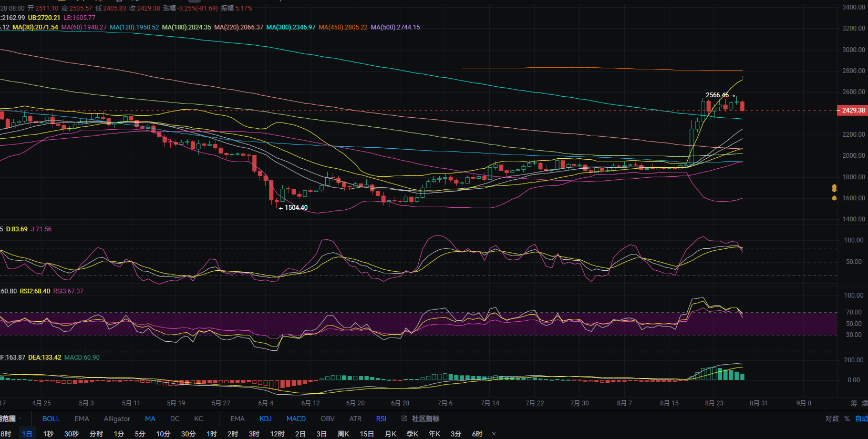
Task: Switch to the 1时 hourly timeframe
Action: pos(212,434)
